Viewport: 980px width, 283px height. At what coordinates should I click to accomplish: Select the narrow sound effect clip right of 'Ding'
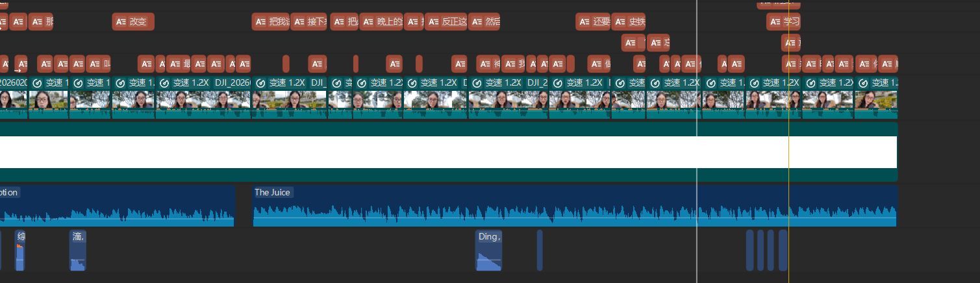pyautogui.click(x=540, y=251)
